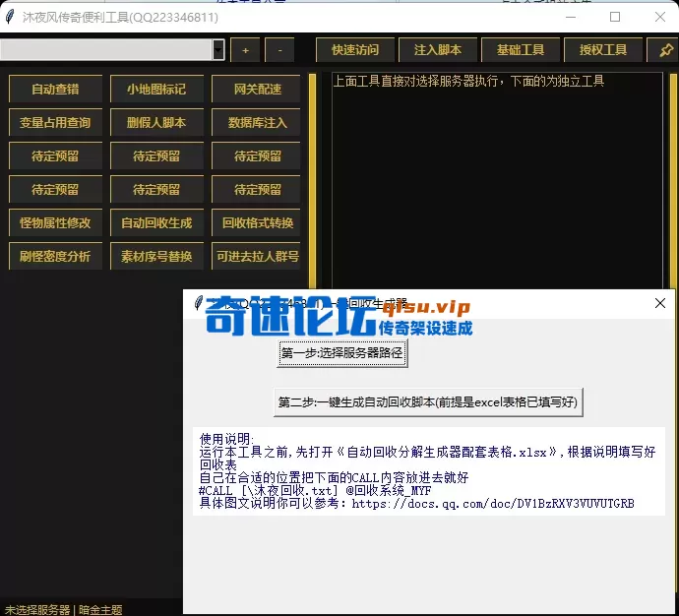Screen dimensions: 679x616
Task: Click 可进去拉人群号 button
Action: [x=258, y=256]
